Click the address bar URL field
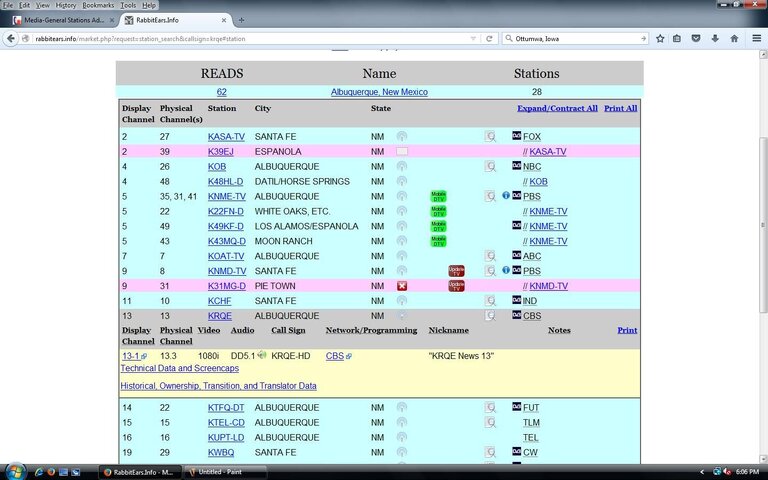 coord(250,38)
